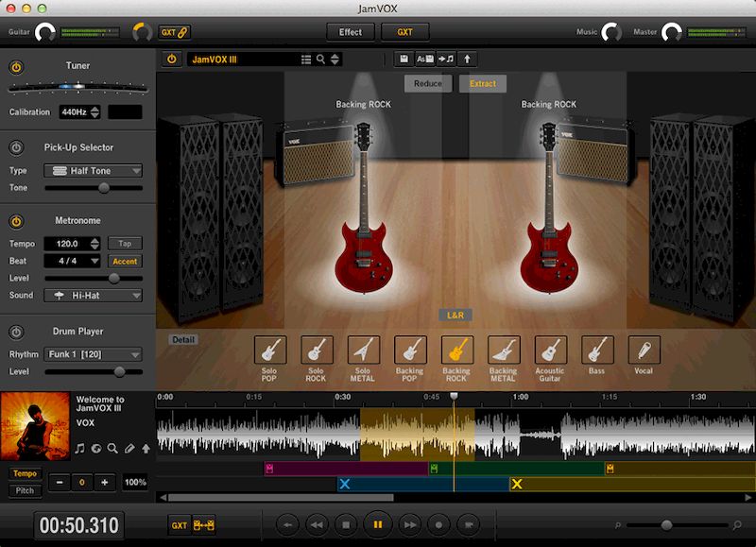Choose the Vocal microphone icon
This screenshot has width=756, height=547.
click(x=644, y=350)
